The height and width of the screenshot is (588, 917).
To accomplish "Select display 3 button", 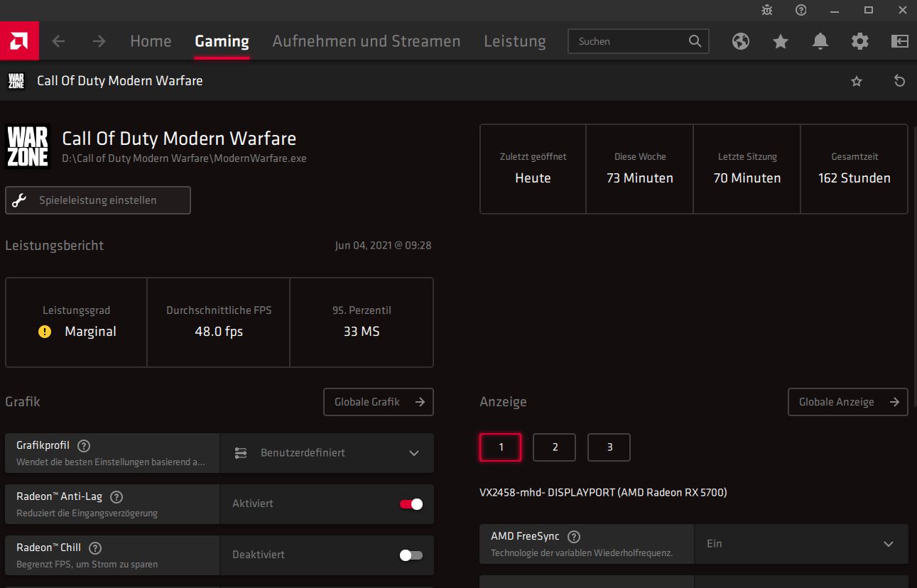I will pyautogui.click(x=609, y=447).
